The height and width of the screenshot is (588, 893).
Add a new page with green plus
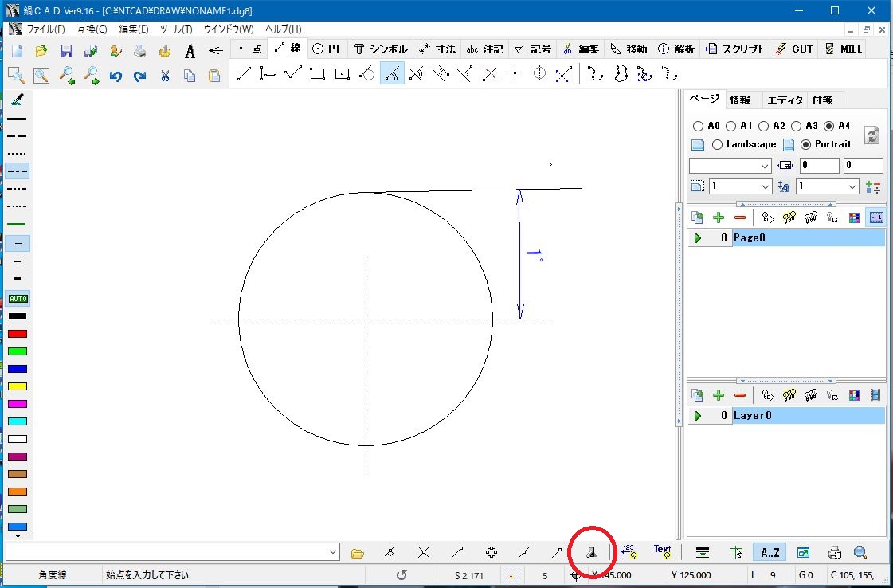(719, 218)
